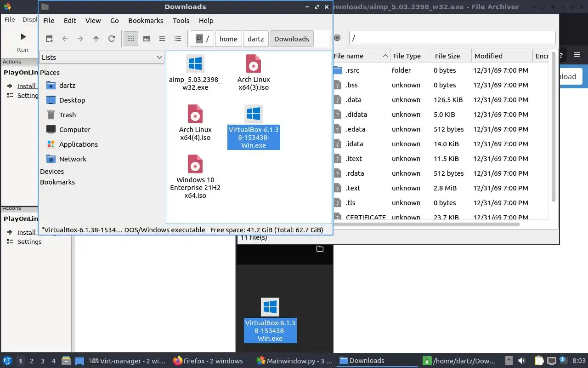The width and height of the screenshot is (588, 368).
Task: Switch to detailed list view
Action: coord(178,39)
